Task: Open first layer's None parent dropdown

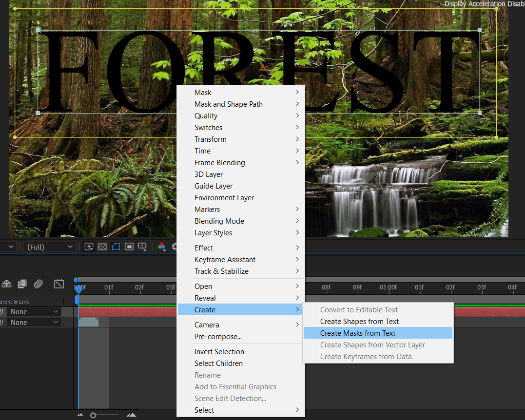Action: [x=34, y=311]
